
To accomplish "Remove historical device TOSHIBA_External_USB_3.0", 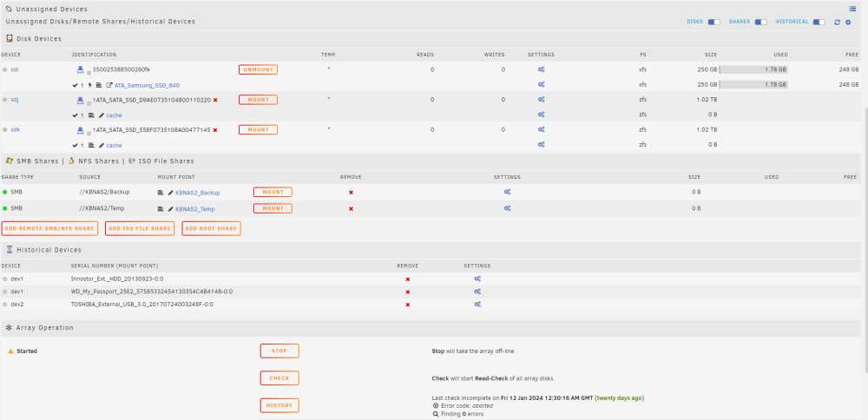I will coord(408,305).
